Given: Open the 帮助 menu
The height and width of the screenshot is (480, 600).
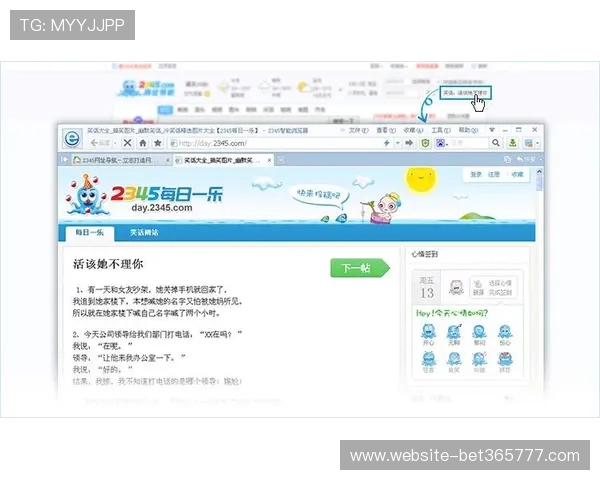Looking at the screenshot, I should point(468,131).
